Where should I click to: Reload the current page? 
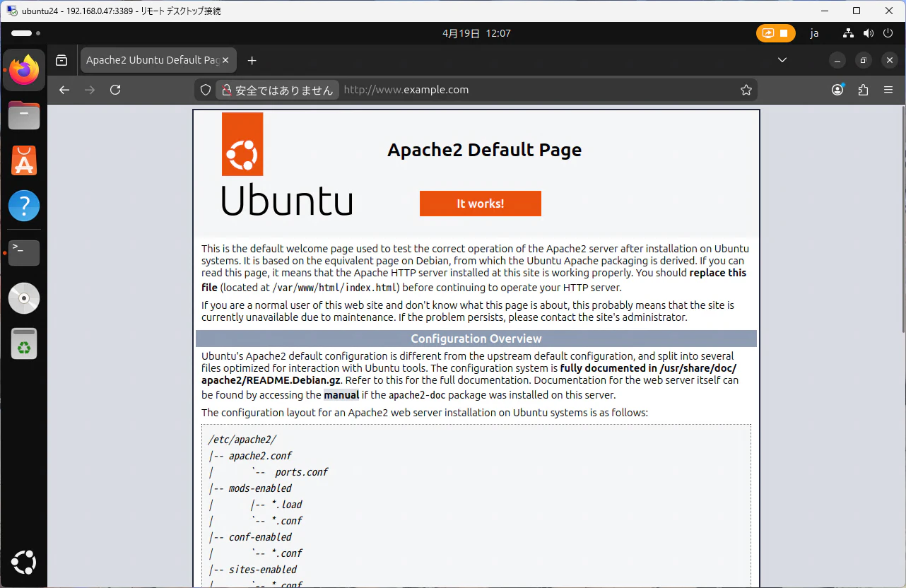116,90
